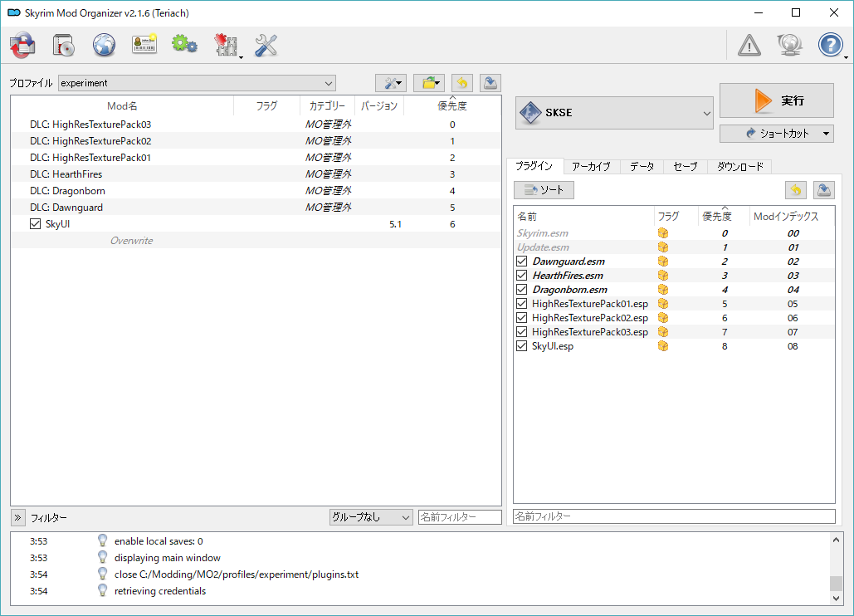Click the flag icon of HighResTexturePack02.esp
Viewport: 854px width, 616px height.
[663, 317]
